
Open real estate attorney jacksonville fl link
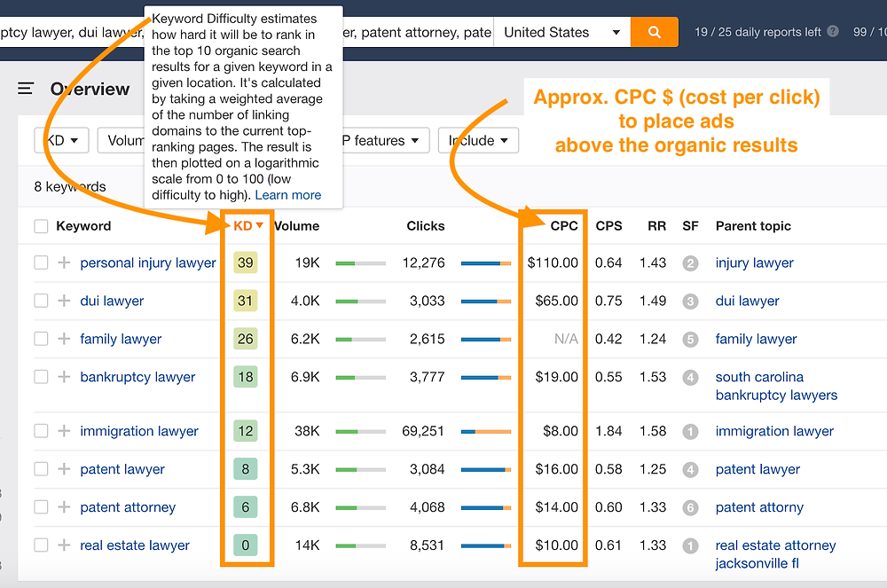click(775, 554)
